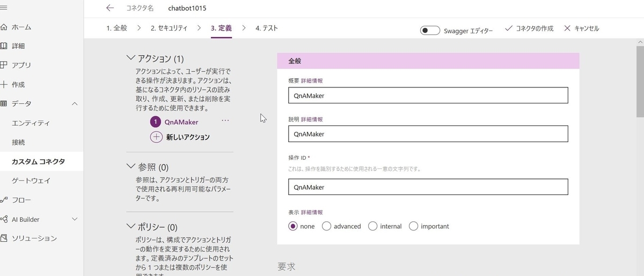Click the データ table icon
This screenshot has width=644, height=276.
click(3, 103)
